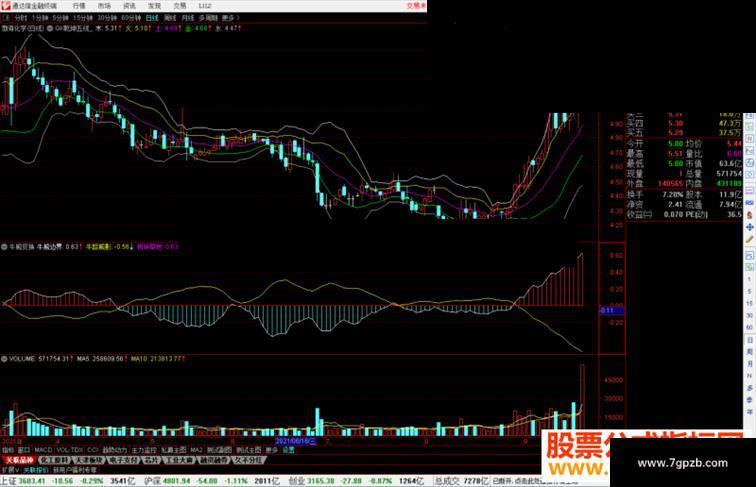Open the 窗口 window-count selector

pos(24,449)
